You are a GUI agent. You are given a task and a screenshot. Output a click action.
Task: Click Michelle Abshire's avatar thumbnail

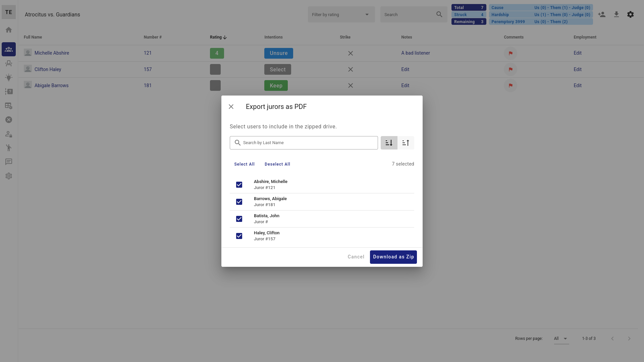28,53
